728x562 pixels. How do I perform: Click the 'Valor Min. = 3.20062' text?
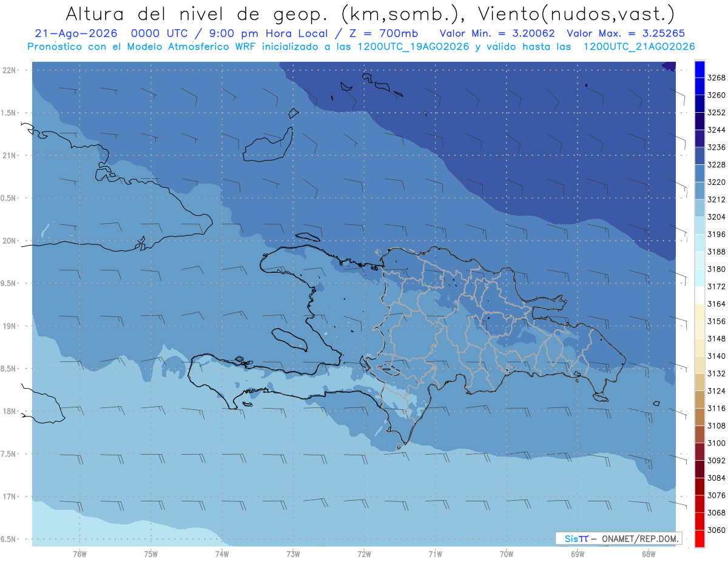point(499,34)
